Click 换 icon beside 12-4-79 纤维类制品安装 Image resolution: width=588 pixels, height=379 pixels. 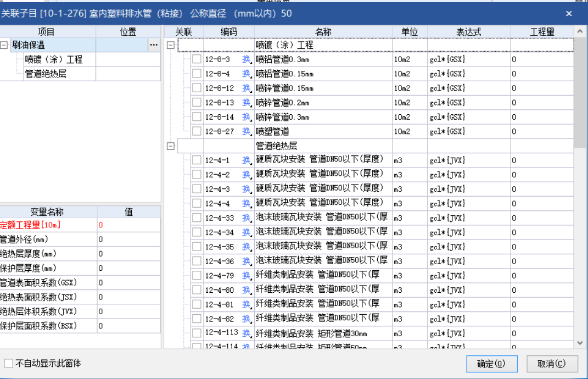pyautogui.click(x=246, y=275)
